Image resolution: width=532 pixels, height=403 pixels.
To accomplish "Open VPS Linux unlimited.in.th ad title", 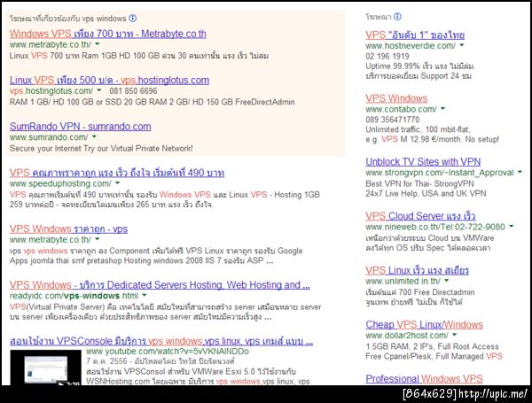I will coord(418,270).
